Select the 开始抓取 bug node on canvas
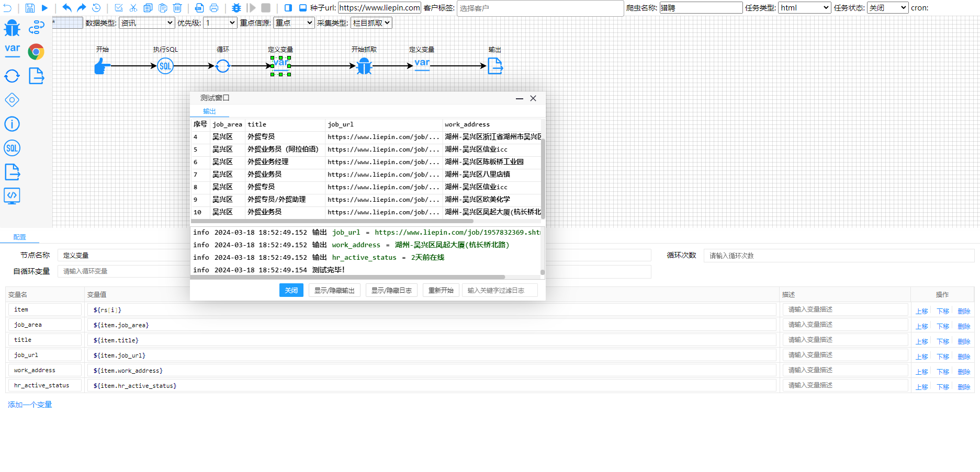 (x=364, y=66)
